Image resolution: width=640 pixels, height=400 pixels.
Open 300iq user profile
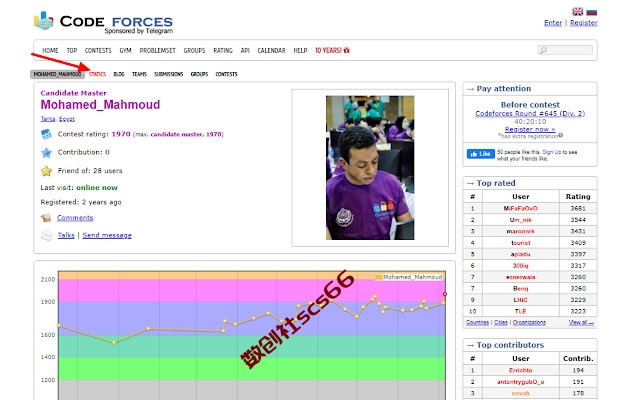[x=520, y=266]
